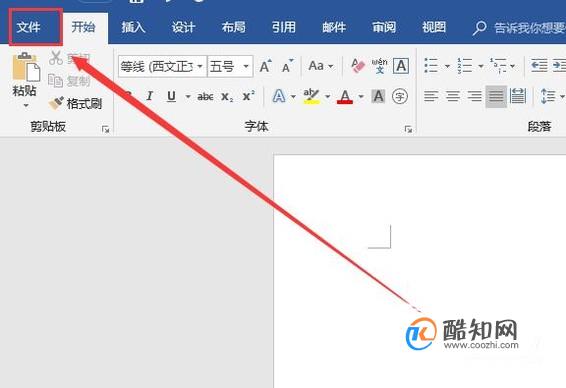
Task: Apply Text Effects glowing A icon
Action: pos(279,96)
